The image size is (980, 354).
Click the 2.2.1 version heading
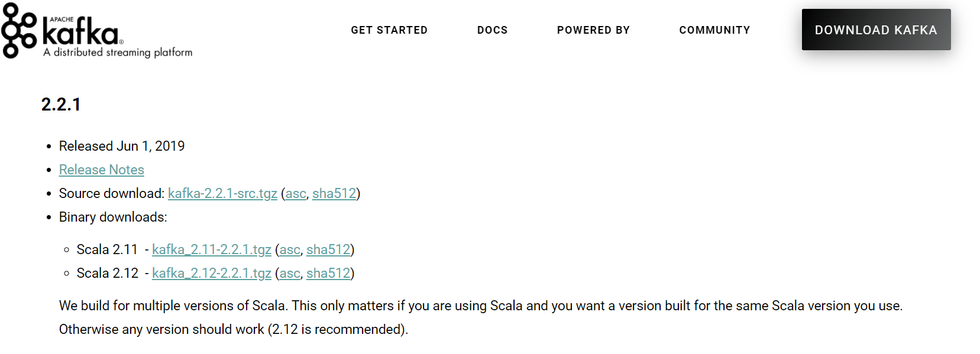[61, 105]
